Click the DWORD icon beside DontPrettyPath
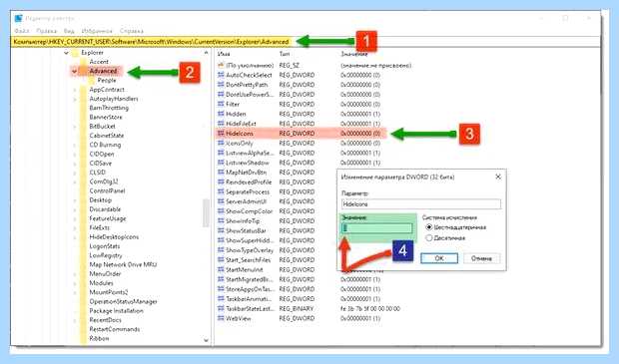This screenshot has height=364, width=619. pos(221,85)
